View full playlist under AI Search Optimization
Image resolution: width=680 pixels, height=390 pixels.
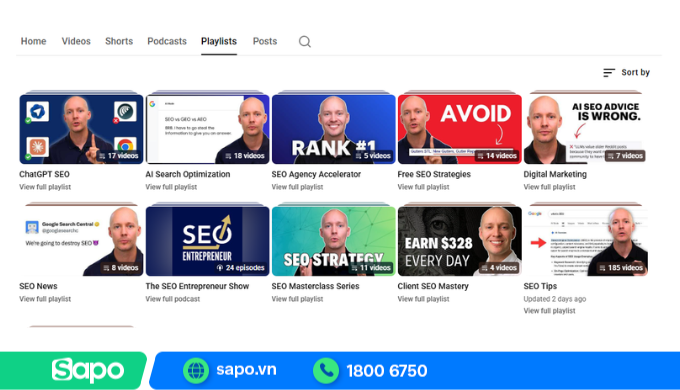coord(171,187)
